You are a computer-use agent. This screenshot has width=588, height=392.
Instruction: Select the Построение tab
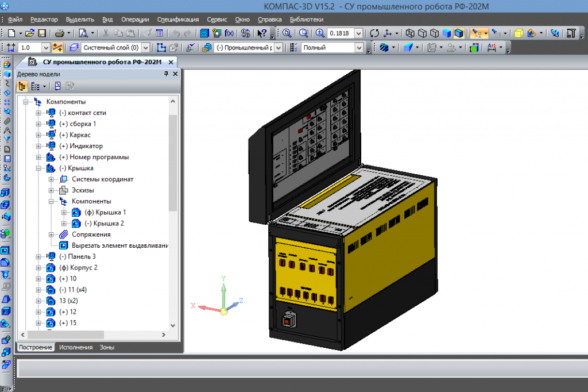point(36,347)
